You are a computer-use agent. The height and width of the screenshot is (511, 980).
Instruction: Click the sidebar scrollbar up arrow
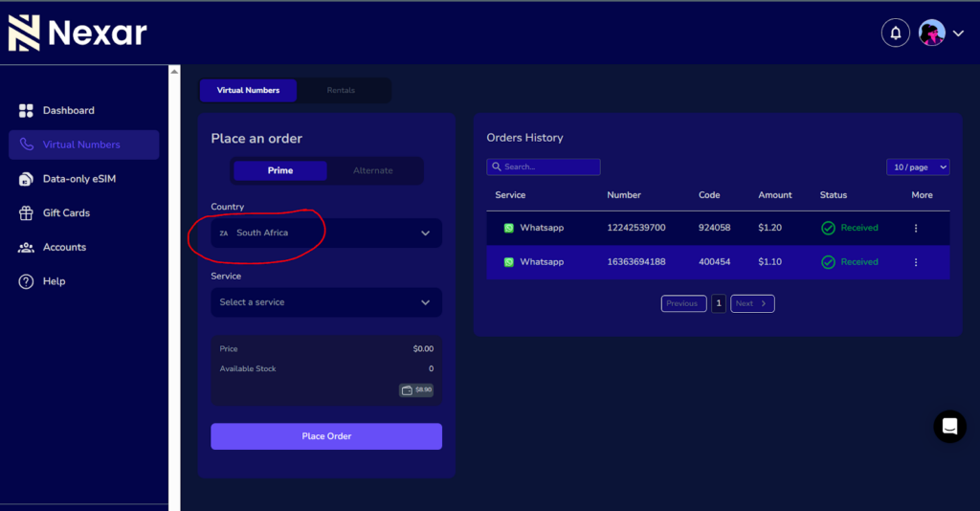tap(174, 71)
